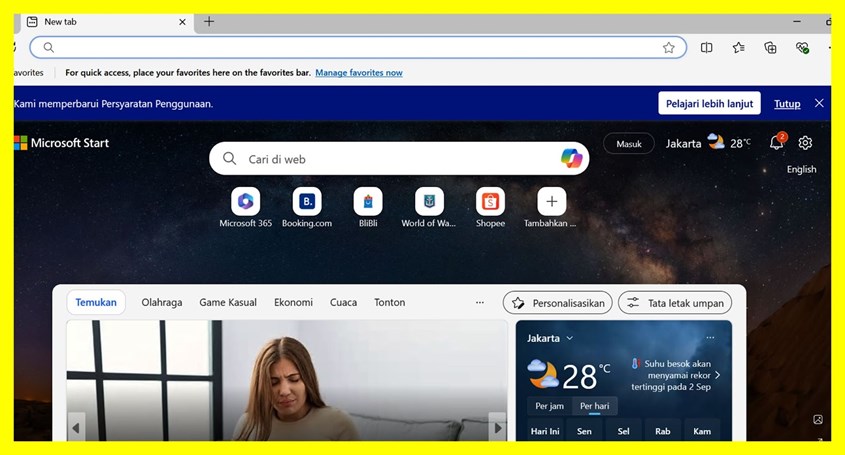The height and width of the screenshot is (455, 845).
Task: Dismiss banner with the X icon
Action: pos(819,103)
